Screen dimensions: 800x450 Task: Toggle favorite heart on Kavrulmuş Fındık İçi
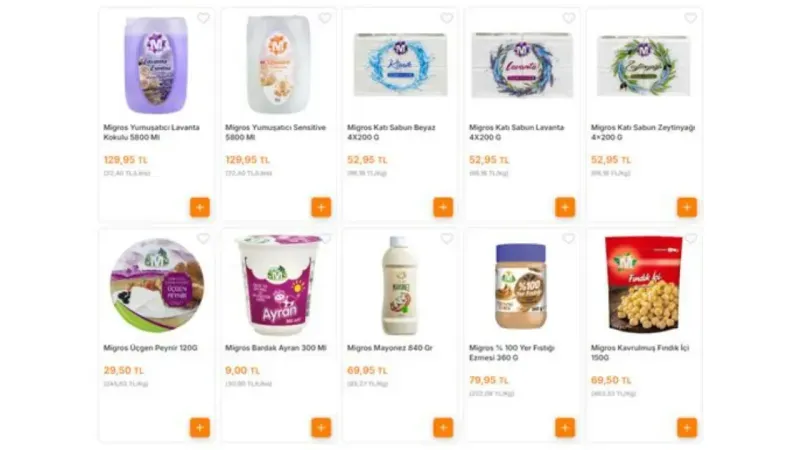(x=691, y=239)
